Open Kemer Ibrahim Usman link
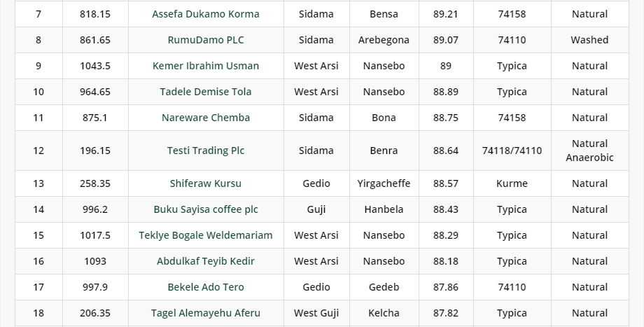644x327 pixels. pyautogui.click(x=206, y=66)
